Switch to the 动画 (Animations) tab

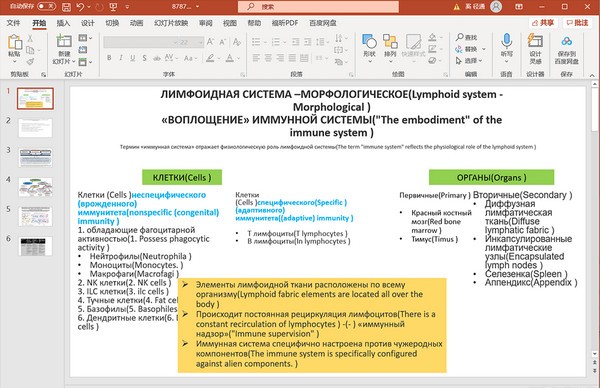pos(136,23)
